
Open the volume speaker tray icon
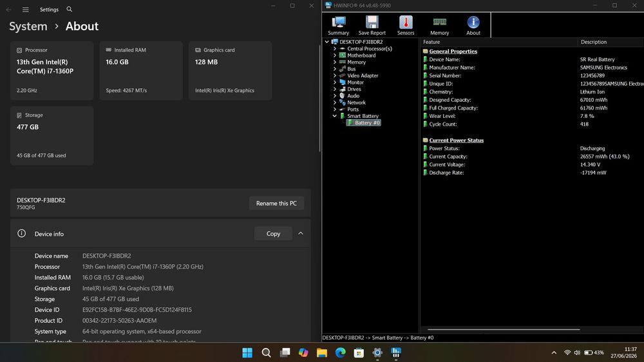[x=577, y=352]
